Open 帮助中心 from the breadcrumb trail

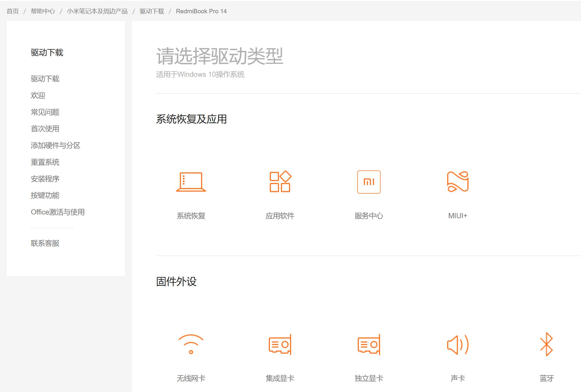pos(42,11)
